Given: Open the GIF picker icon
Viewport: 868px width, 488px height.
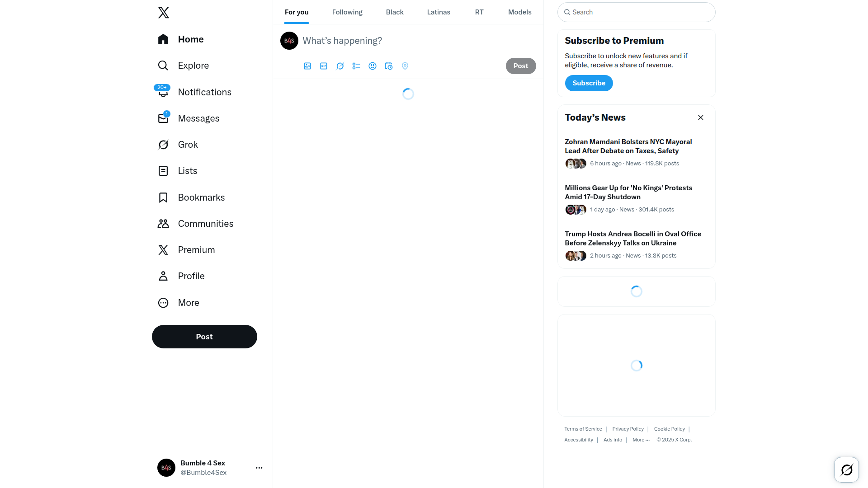Looking at the screenshot, I should (x=324, y=66).
